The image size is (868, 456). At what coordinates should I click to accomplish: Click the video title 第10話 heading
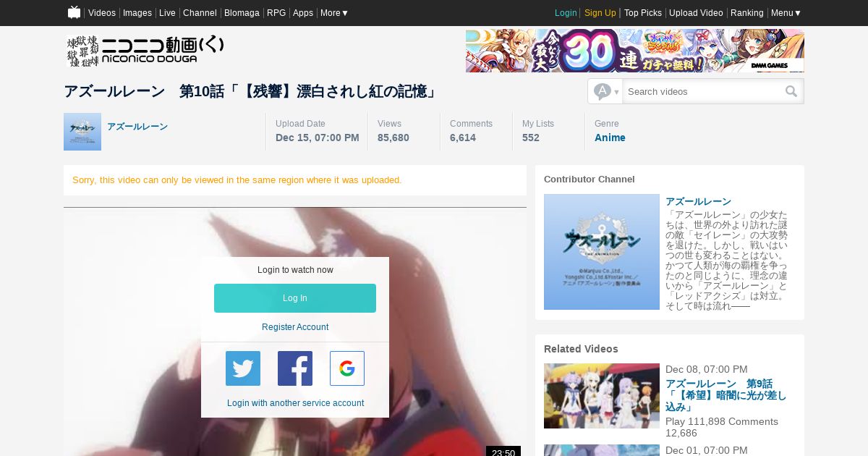pyautogui.click(x=252, y=91)
